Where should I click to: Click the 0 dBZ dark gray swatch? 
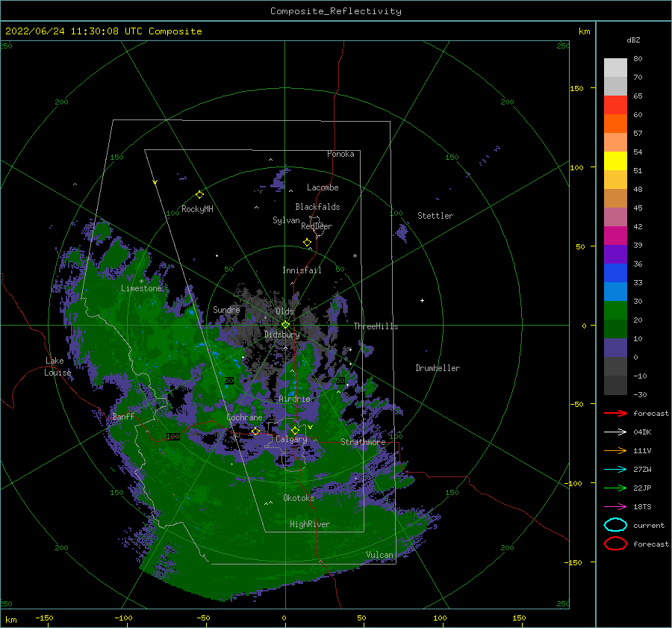615,366
